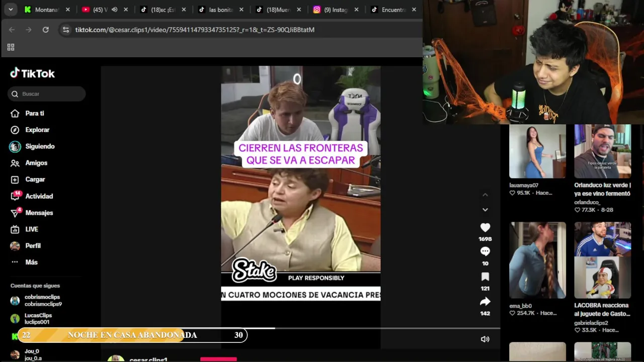Viewport: 644px width, 362px height.
Task: Switch to the Instagram (9) tab
Action: click(336, 10)
